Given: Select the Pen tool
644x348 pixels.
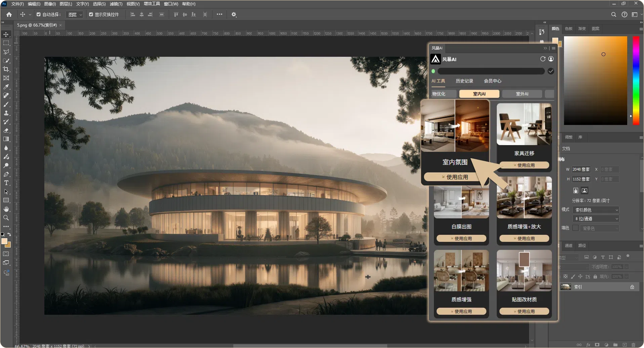Looking at the screenshot, I should pyautogui.click(x=6, y=174).
